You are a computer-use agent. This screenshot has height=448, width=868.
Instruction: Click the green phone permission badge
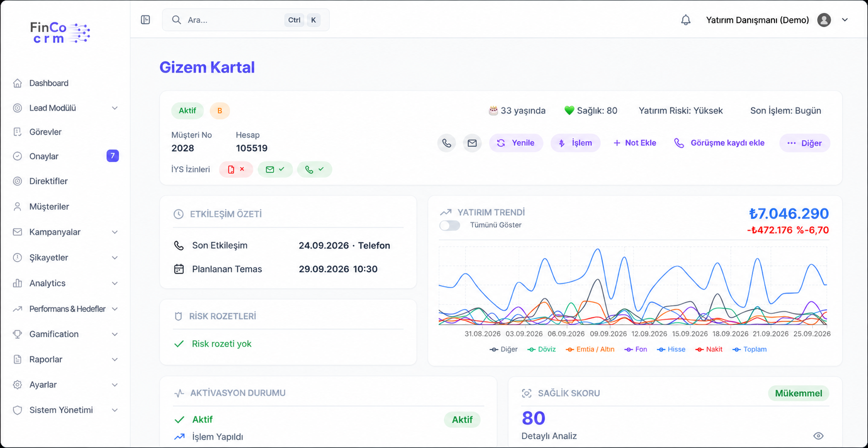pyautogui.click(x=314, y=170)
